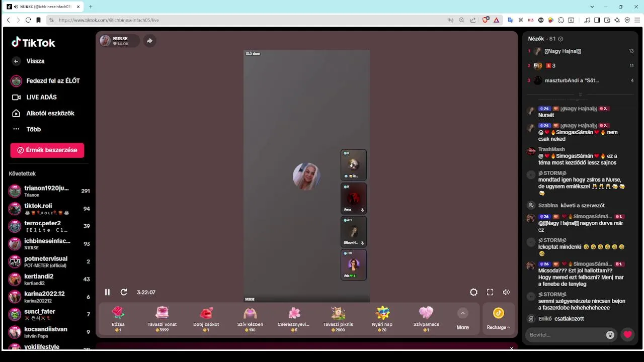644x362 pixels.
Task: Open Leo AI assistant
Action: tap(617, 20)
